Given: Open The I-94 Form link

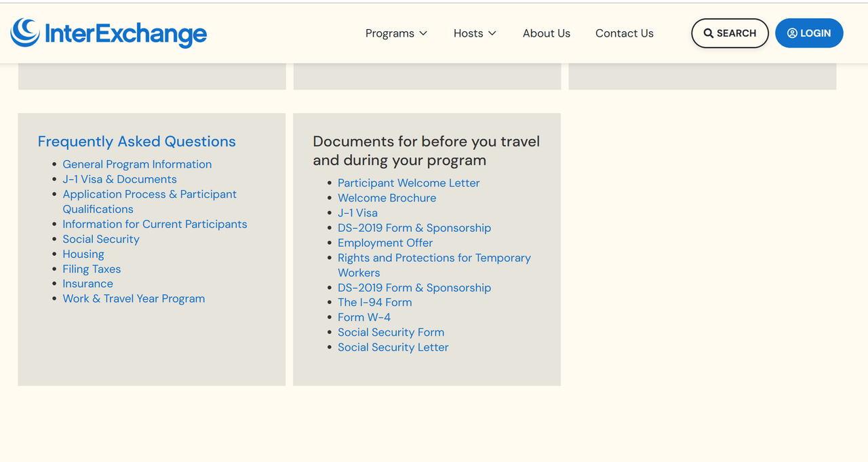Looking at the screenshot, I should click(375, 303).
